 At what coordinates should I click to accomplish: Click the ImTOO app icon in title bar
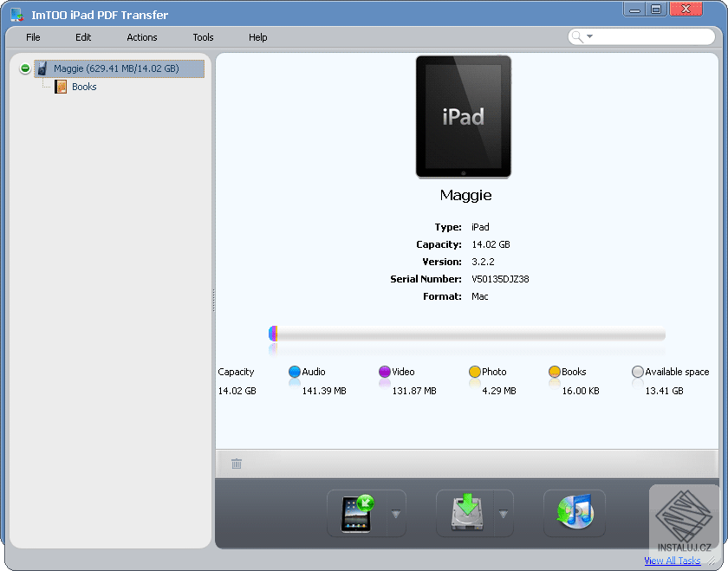17,15
